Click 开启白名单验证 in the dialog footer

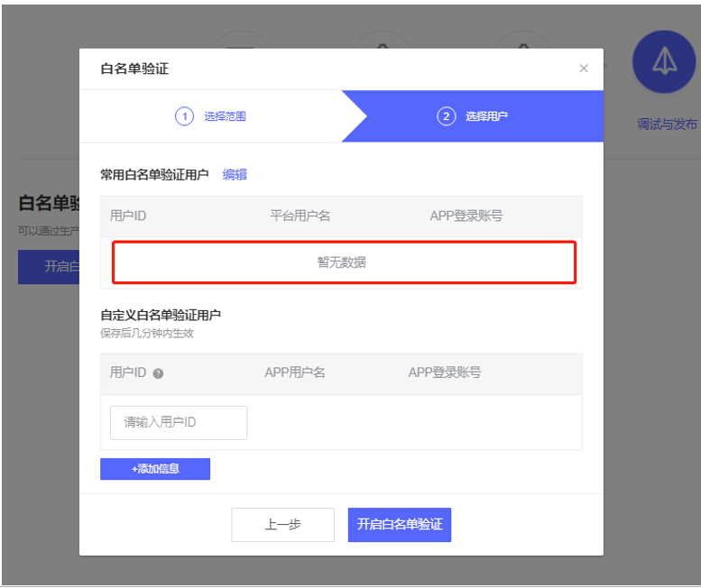point(399,524)
